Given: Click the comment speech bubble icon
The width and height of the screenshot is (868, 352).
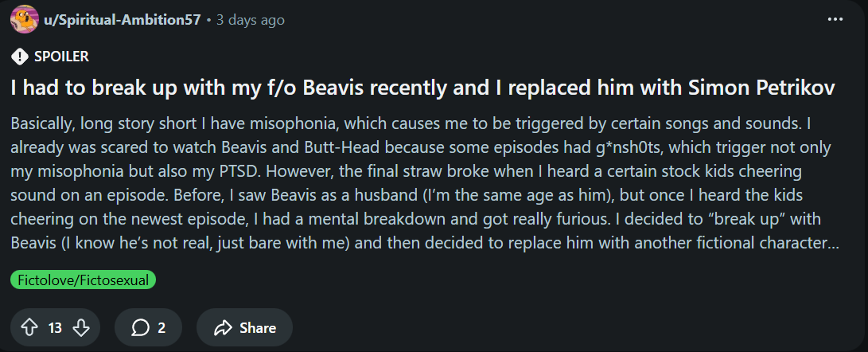Looking at the screenshot, I should tap(140, 327).
